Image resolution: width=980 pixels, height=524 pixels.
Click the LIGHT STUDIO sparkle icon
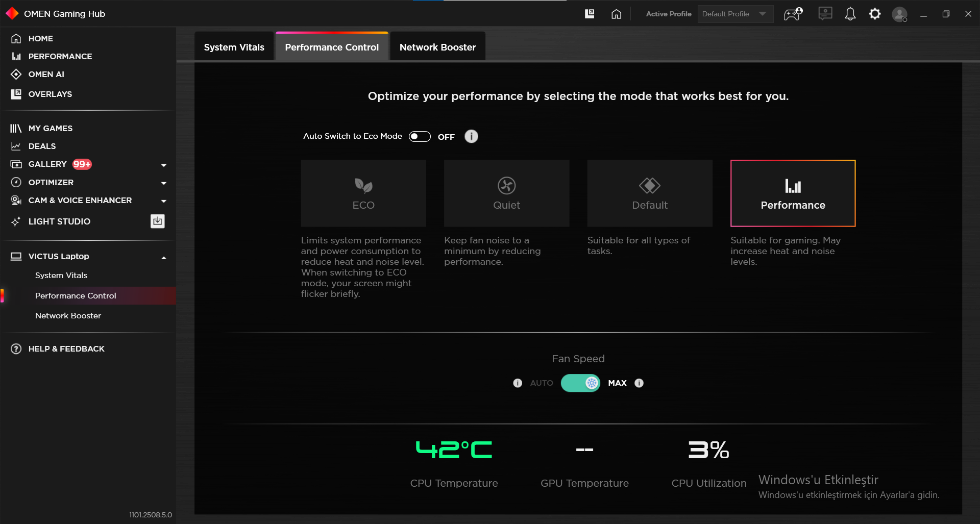[16, 221]
